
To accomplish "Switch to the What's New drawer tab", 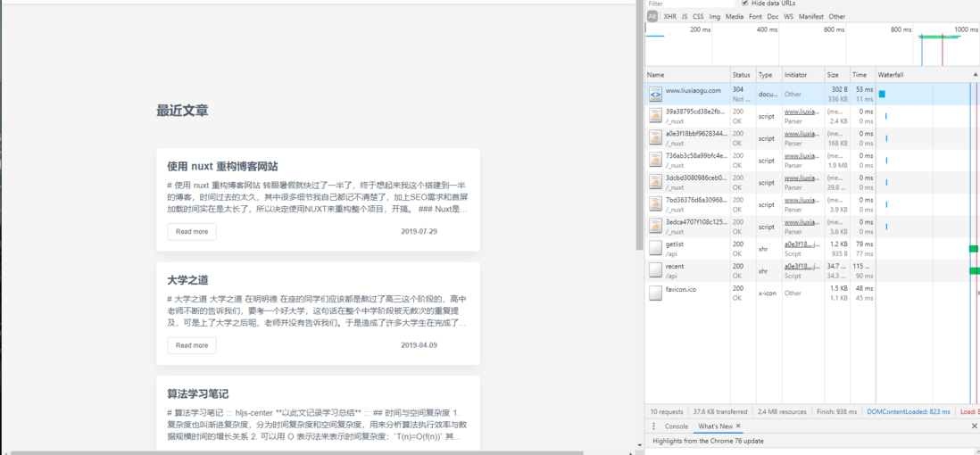I will pos(716,426).
